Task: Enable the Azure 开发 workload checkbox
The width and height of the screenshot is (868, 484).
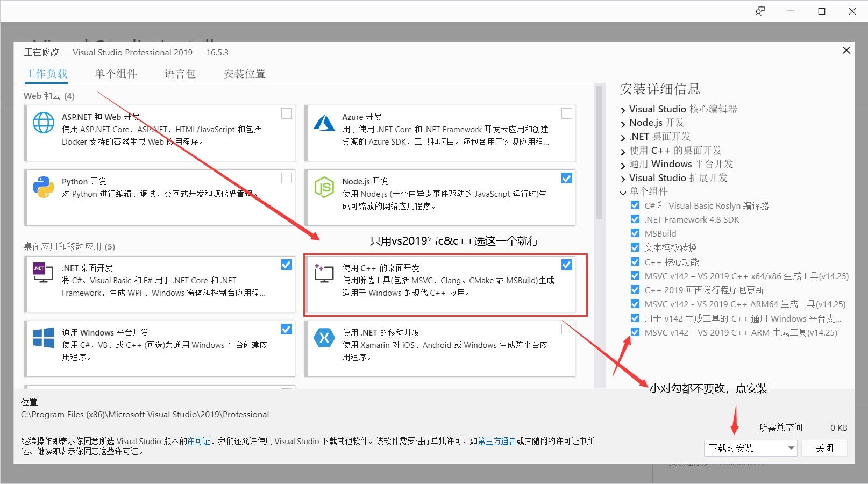Action: click(567, 113)
